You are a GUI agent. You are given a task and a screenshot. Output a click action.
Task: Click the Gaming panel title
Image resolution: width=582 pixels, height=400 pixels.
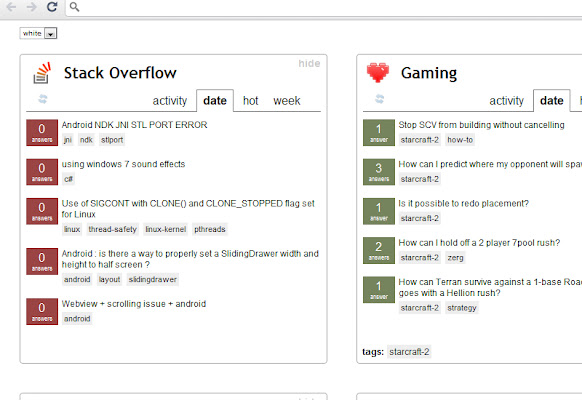[429, 73]
